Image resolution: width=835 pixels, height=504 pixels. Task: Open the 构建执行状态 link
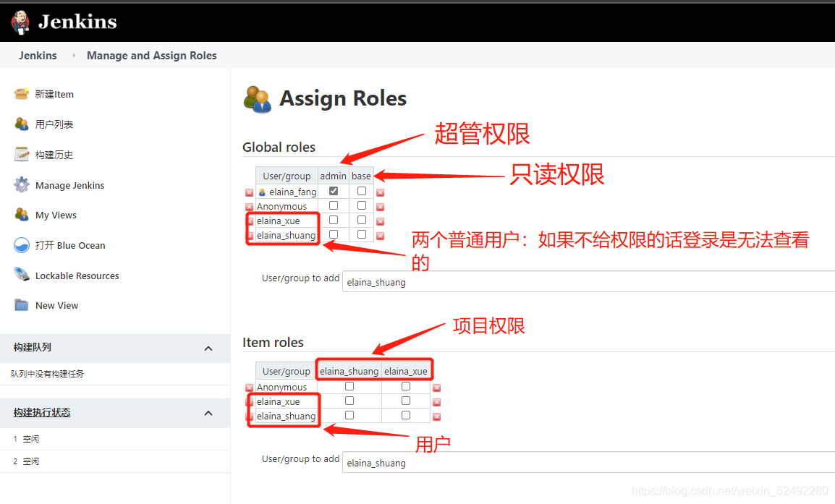click(x=42, y=412)
